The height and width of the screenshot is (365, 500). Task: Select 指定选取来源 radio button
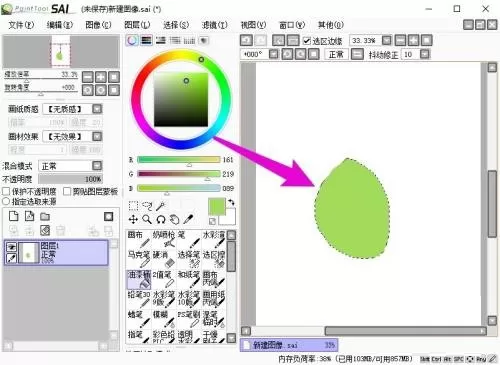pos(6,201)
